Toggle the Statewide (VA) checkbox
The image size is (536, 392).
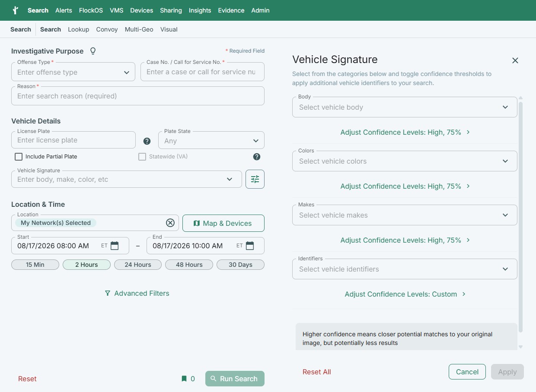coord(142,157)
